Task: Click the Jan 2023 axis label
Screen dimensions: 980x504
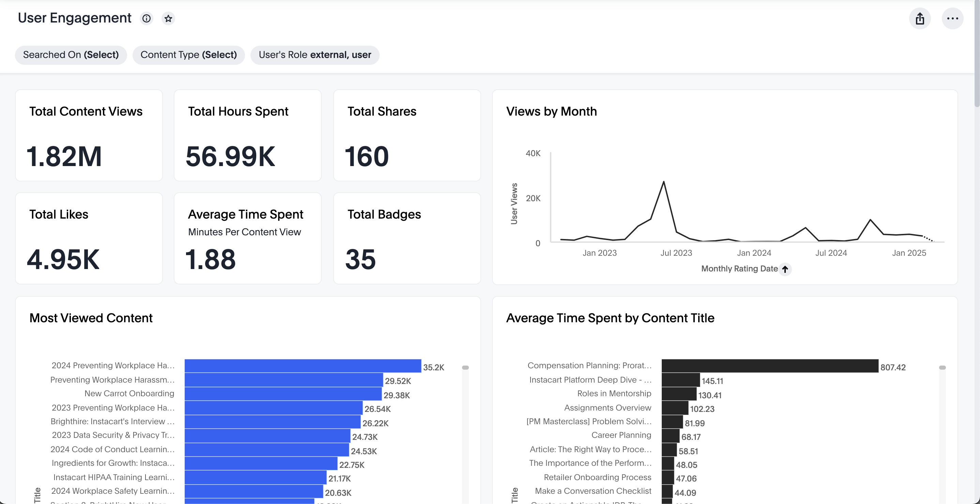Action: tap(600, 253)
